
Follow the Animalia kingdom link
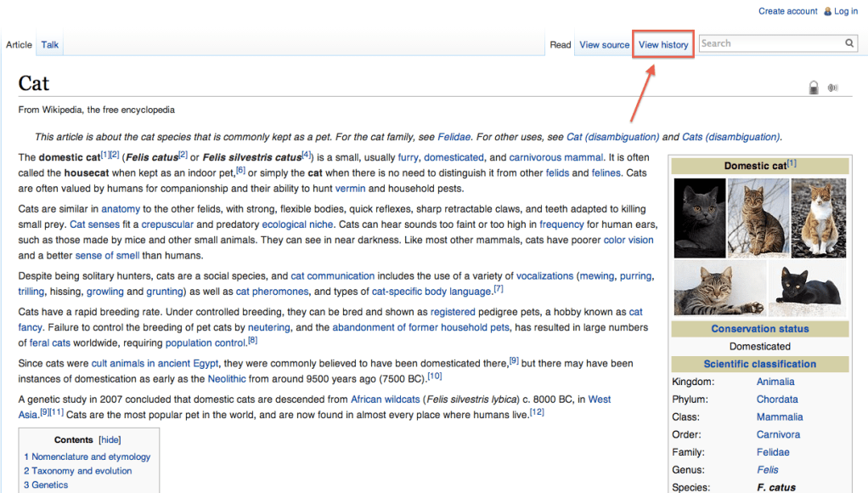775,382
